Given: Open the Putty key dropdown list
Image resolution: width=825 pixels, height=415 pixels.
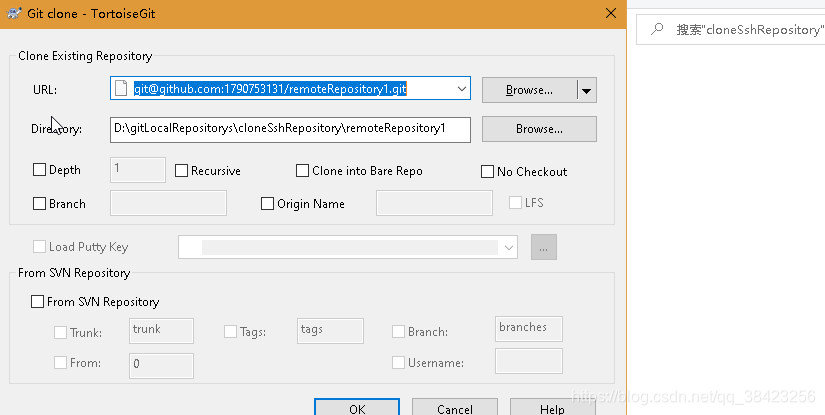Looking at the screenshot, I should [x=508, y=247].
